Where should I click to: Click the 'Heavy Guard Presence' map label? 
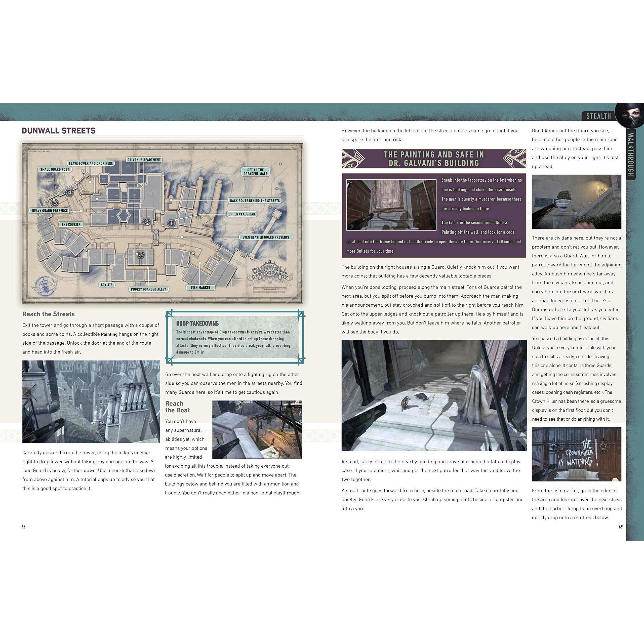coord(50,211)
